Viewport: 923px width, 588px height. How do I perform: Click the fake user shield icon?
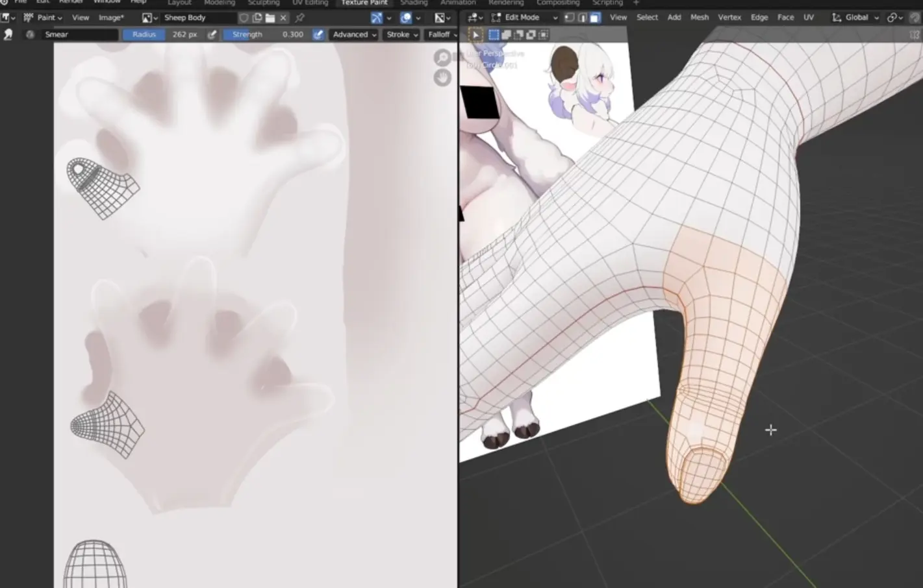click(244, 18)
